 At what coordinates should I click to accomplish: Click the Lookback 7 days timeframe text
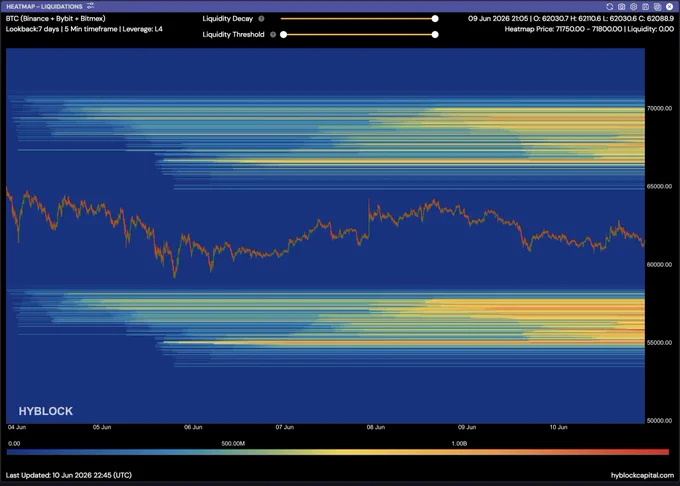[x=84, y=29]
